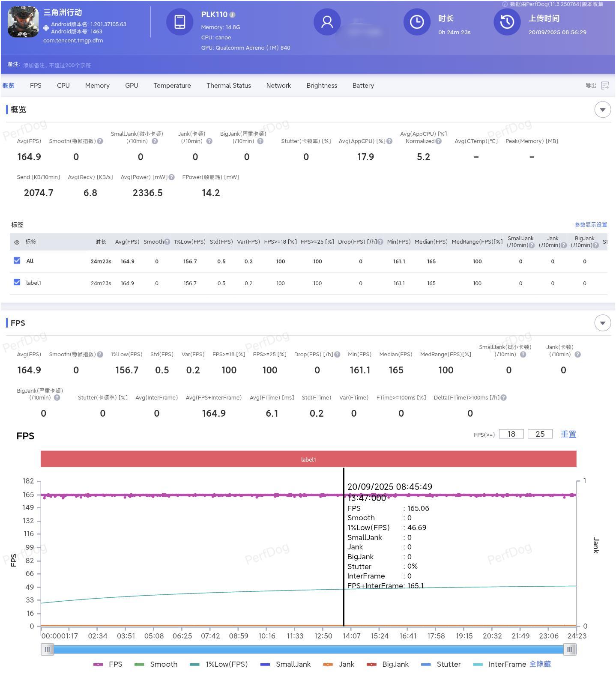
Task: Toggle Jank series in chart legend
Action: (x=338, y=665)
